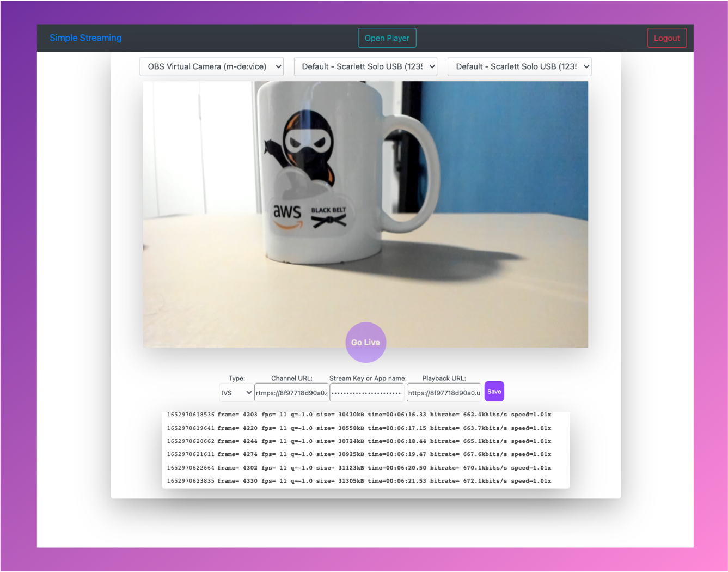Select the log line with frame= 4302
Screen dimensions: 728x572
tap(359, 468)
